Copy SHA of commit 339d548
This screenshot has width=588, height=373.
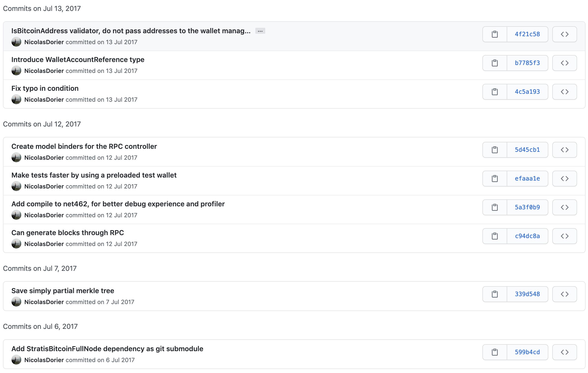coord(495,294)
